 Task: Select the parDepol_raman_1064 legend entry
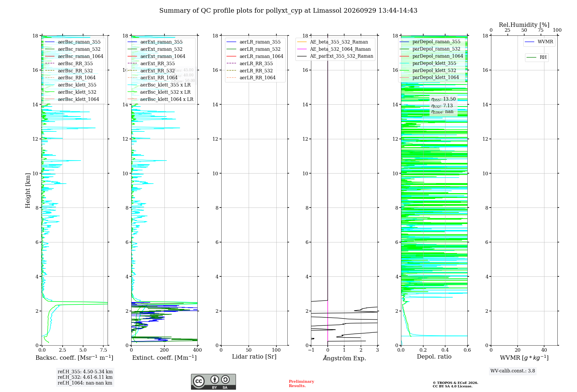432,56
